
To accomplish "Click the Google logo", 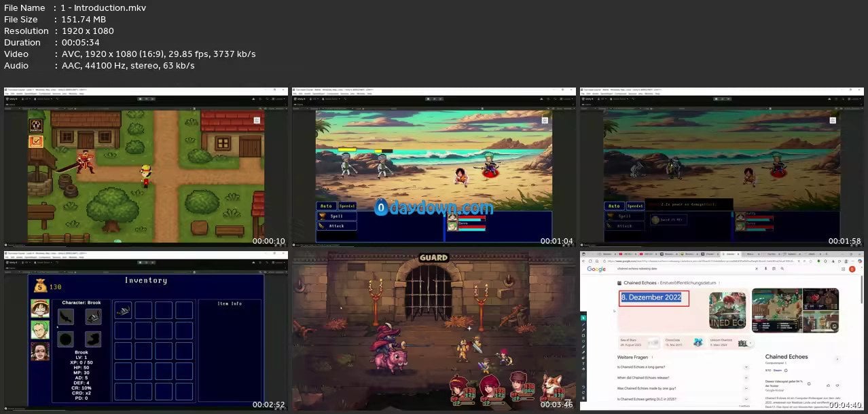I will click(x=596, y=269).
